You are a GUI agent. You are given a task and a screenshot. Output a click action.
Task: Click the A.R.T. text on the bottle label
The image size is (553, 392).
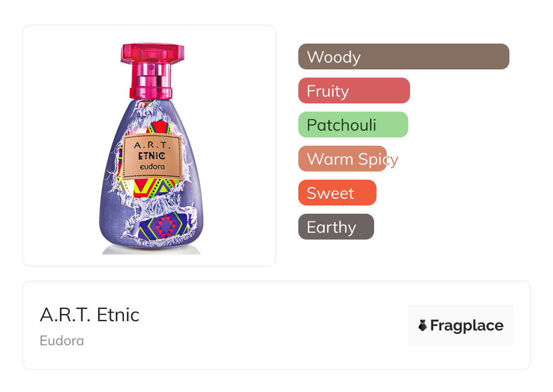pos(152,145)
